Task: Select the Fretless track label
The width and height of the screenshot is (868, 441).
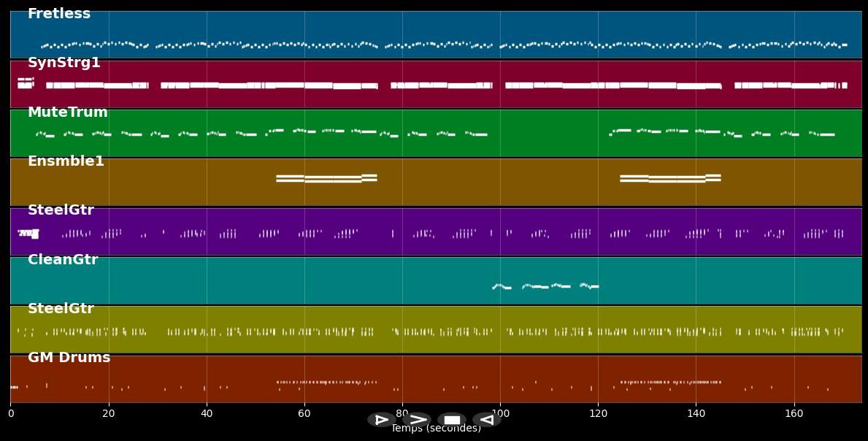Action: pos(59,14)
